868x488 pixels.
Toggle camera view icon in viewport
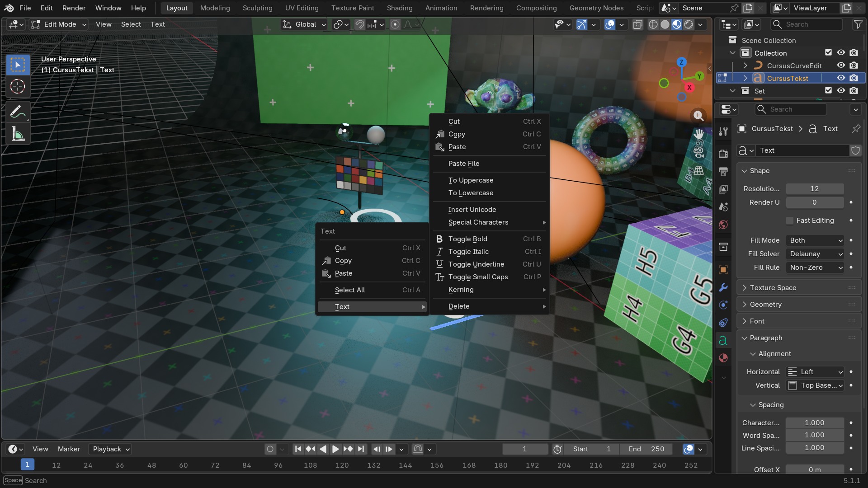point(698,152)
